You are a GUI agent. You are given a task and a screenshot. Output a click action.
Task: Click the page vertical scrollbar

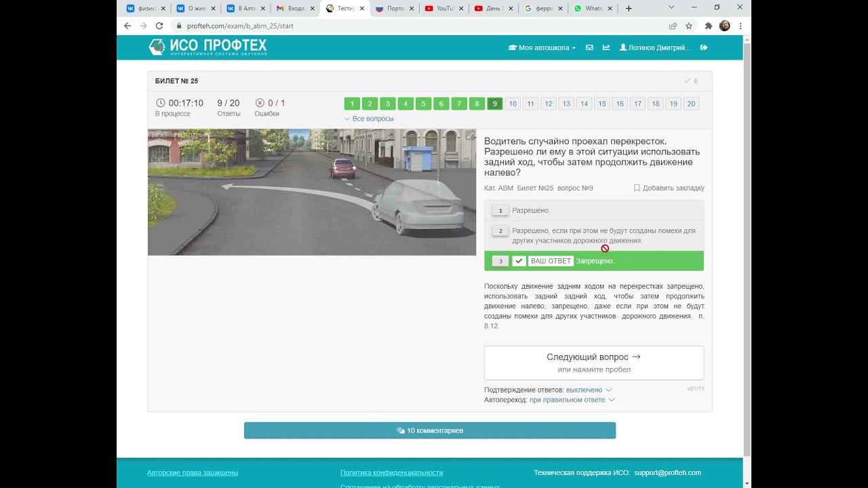pyautogui.click(x=747, y=249)
